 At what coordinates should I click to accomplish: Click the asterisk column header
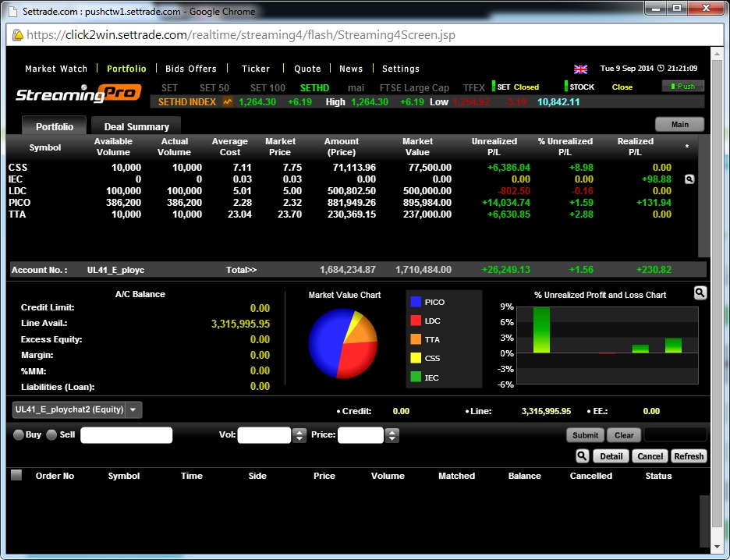(686, 147)
